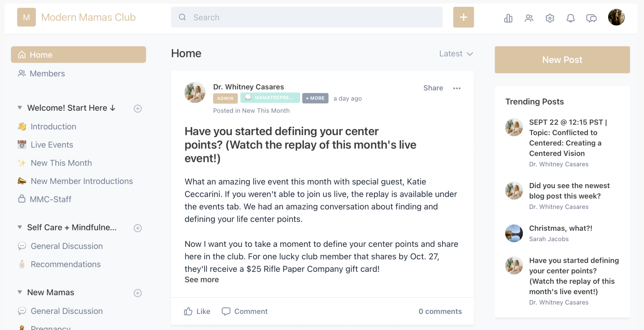This screenshot has height=330, width=644.
Task: Open the leaderboard bar chart icon
Action: (x=508, y=18)
